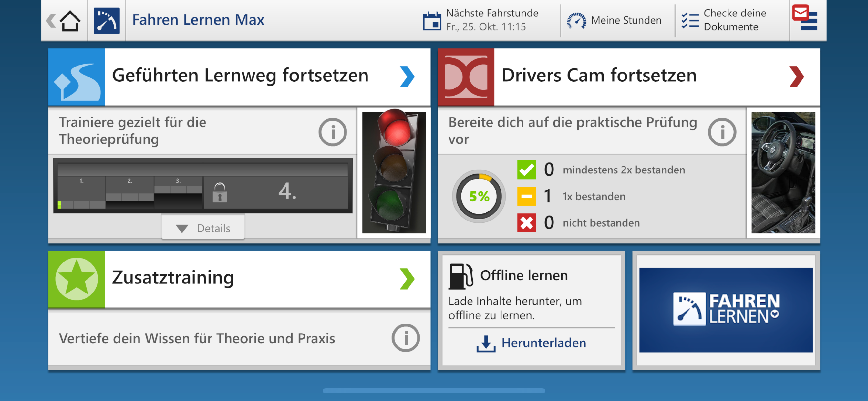This screenshot has width=868, height=401.
Task: Select the yellow '1x bestanden' box
Action: [526, 196]
